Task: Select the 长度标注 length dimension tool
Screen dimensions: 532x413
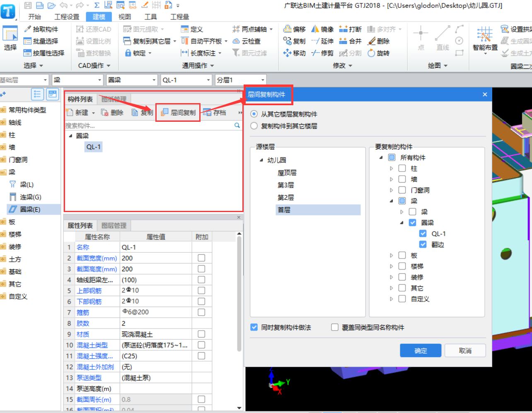Action: (201, 53)
